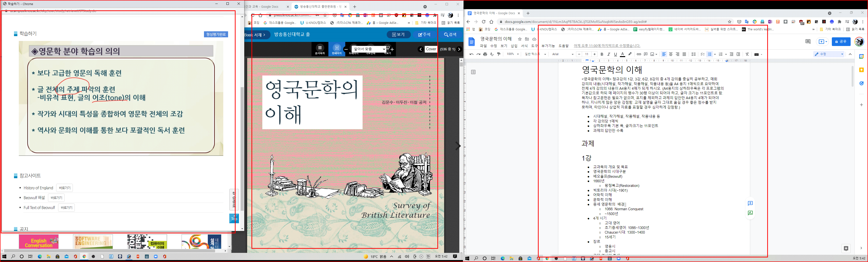
Task: Open Arial font dropdown in Docs
Action: [x=563, y=54]
